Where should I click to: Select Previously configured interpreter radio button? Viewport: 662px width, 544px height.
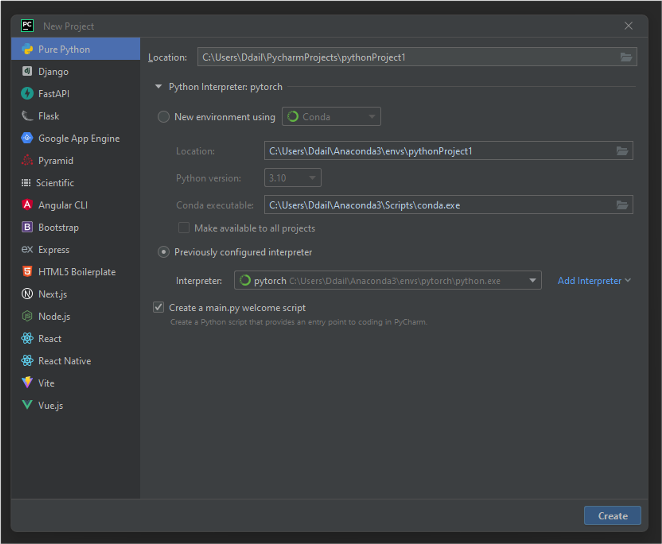pyautogui.click(x=163, y=252)
